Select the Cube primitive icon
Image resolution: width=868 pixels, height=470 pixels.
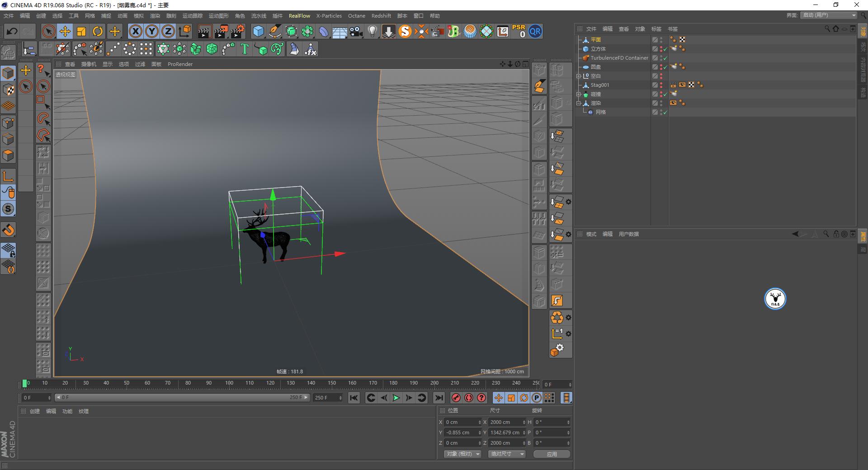tap(259, 31)
